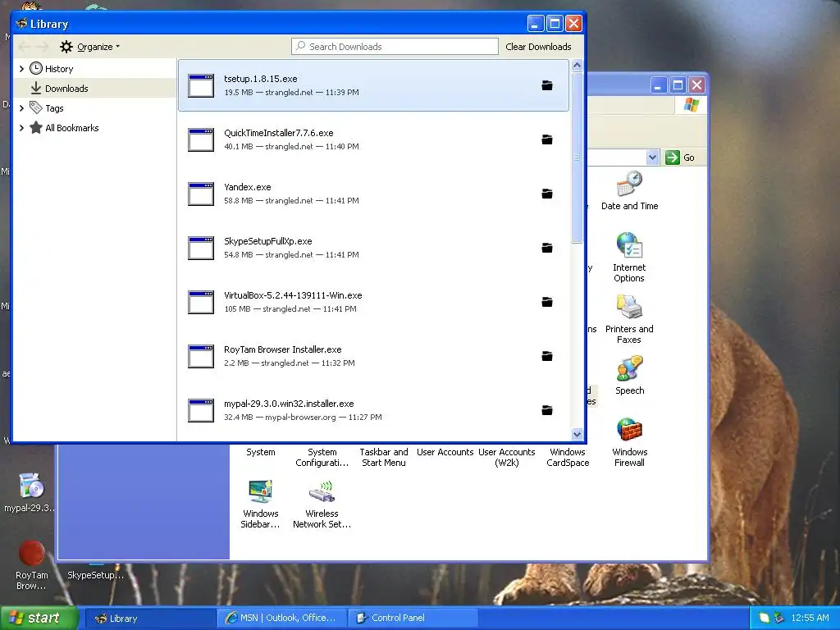Open Windows Sidebar item in Control Panel
Viewport: 840px width, 630px height.
[260, 504]
